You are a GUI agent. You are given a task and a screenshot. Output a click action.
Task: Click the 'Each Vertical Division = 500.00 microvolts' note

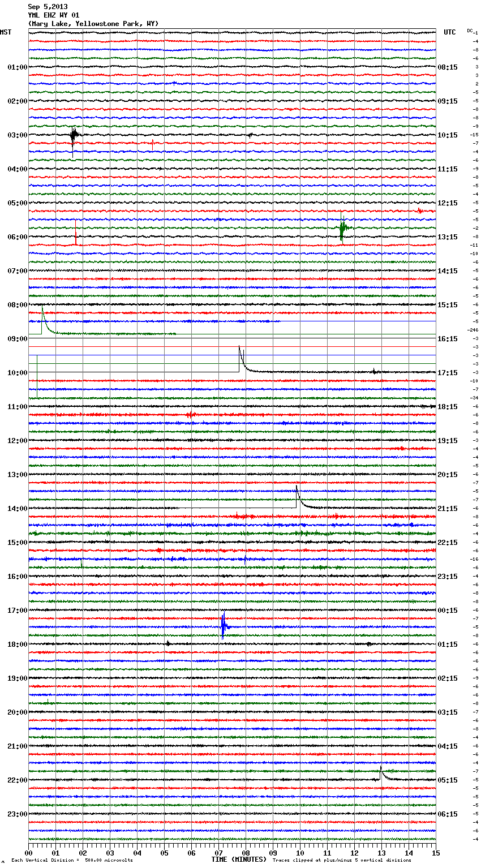72,861
